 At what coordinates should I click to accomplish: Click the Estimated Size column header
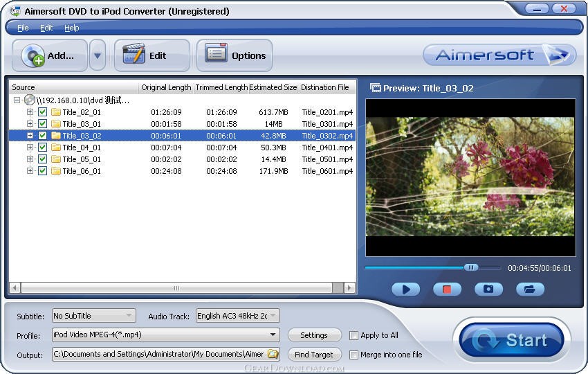pos(273,87)
